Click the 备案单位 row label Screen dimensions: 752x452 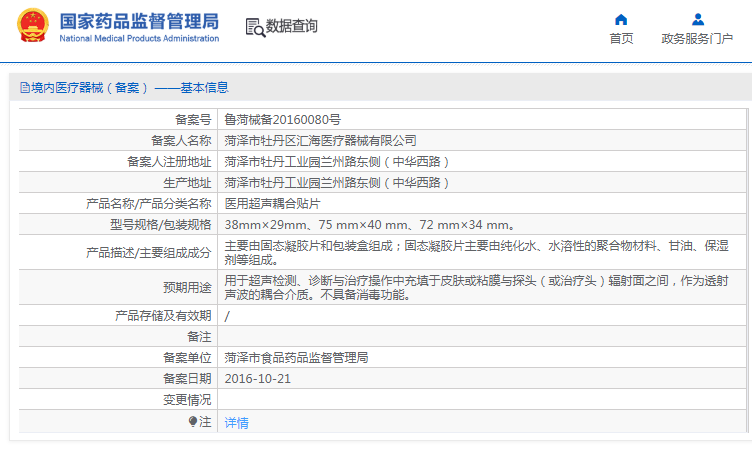coord(187,358)
